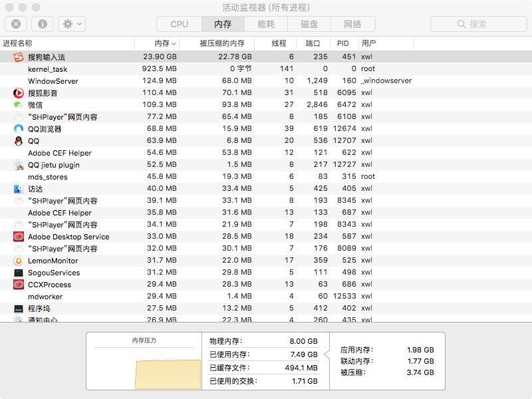
Task: Click the inspect process info button
Action: [x=43, y=24]
